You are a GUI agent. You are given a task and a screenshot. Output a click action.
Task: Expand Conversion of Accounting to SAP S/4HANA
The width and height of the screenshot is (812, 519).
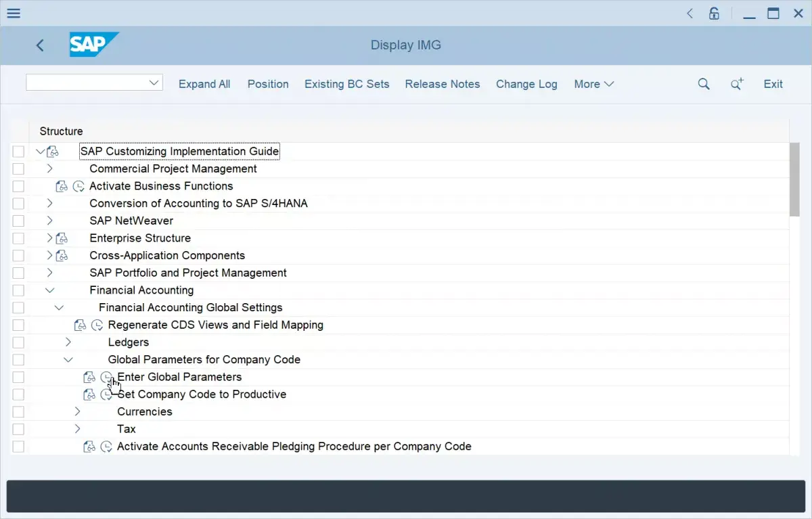click(x=49, y=203)
